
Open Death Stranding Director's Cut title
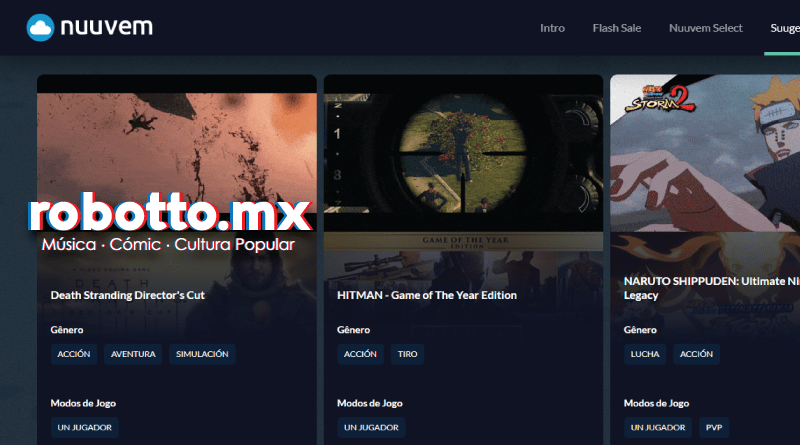(x=128, y=295)
